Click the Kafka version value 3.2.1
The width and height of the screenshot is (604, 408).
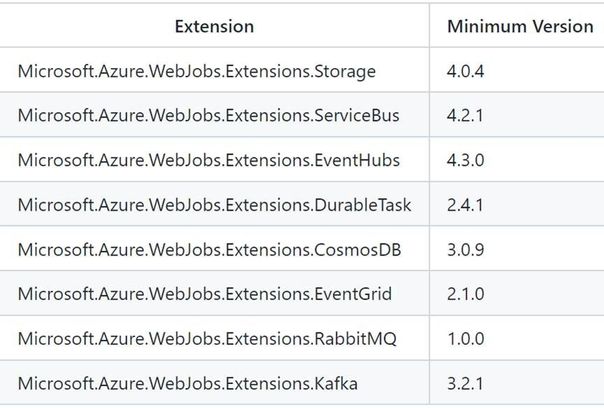[x=466, y=383]
